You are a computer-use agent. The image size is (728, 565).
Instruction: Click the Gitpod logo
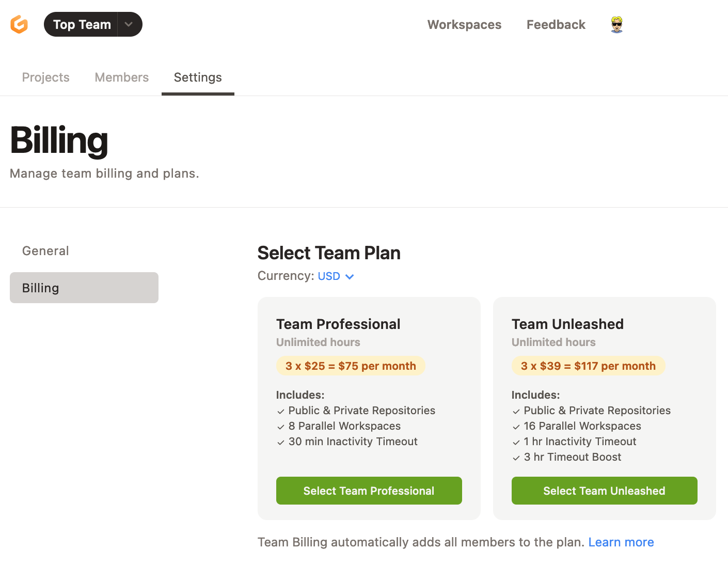click(x=19, y=24)
